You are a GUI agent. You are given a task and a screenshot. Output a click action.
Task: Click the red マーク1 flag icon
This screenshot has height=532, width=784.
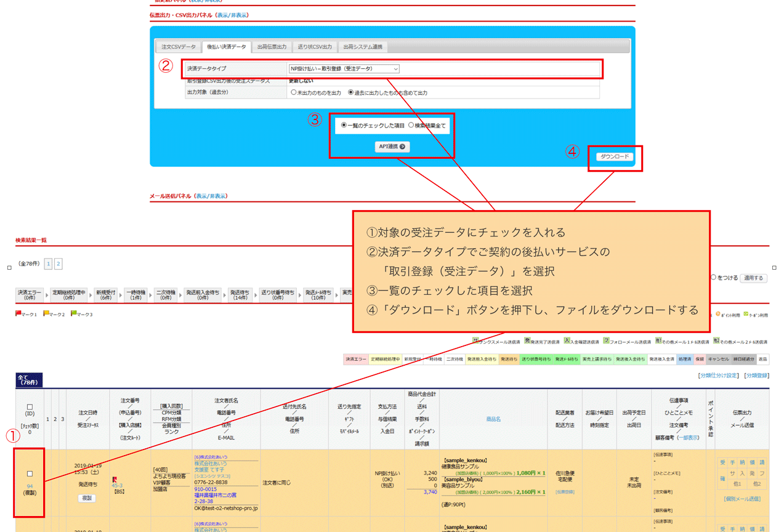(19, 313)
